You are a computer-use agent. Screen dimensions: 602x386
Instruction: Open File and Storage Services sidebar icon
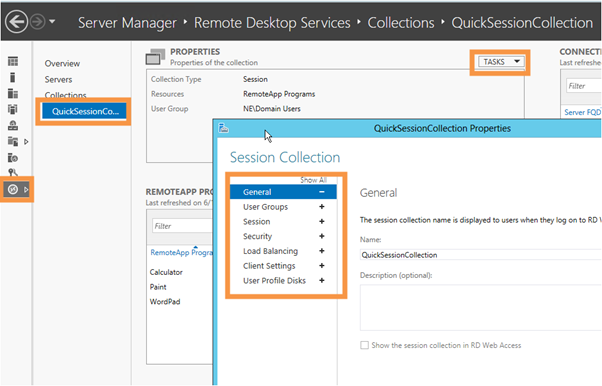click(13, 141)
